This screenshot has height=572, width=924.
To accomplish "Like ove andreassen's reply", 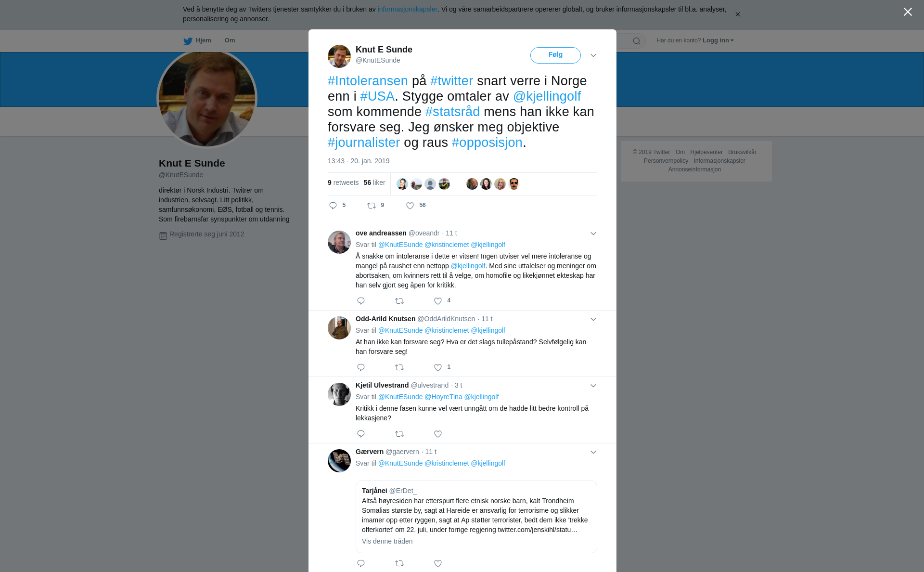I will tap(438, 301).
